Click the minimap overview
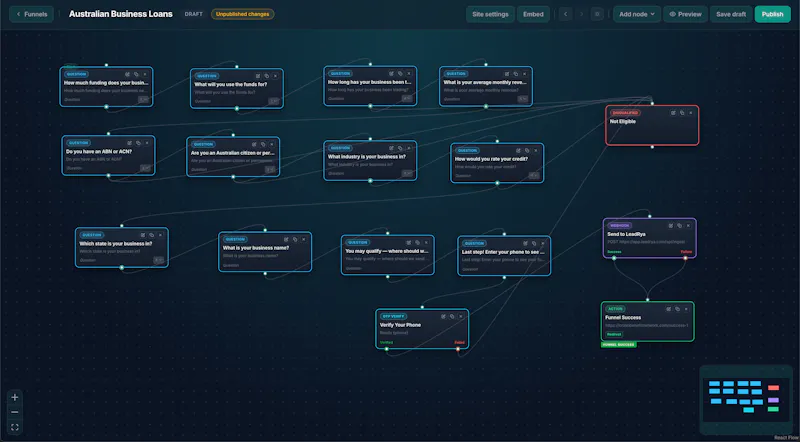This screenshot has width=800, height=442. point(745,400)
